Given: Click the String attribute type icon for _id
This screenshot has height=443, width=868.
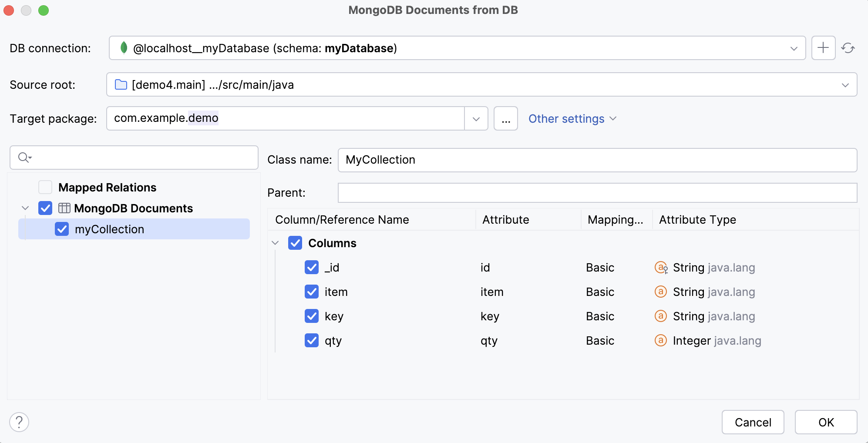Looking at the screenshot, I should point(661,267).
